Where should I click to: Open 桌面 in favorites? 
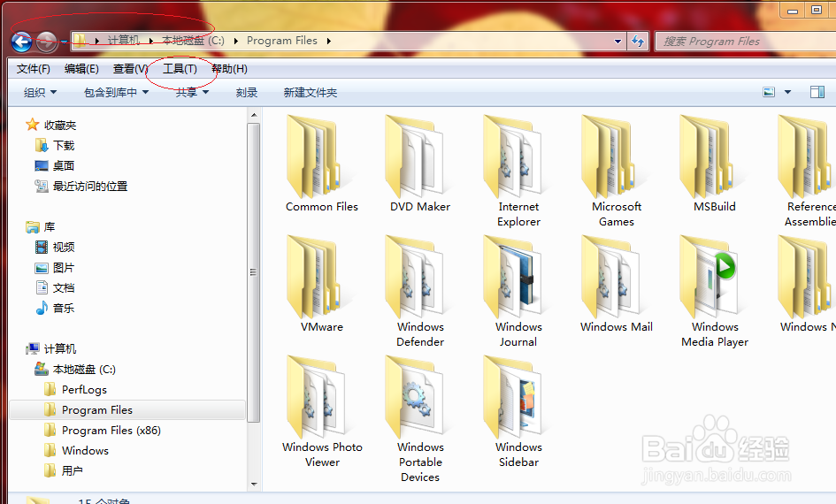pos(64,165)
